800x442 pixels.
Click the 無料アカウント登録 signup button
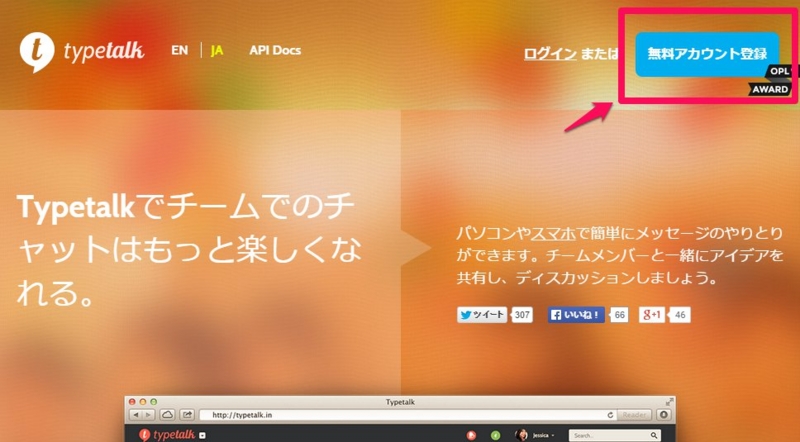[707, 54]
